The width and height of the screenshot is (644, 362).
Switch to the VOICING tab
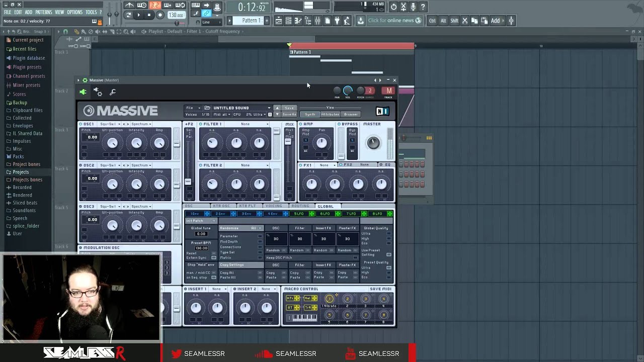tap(274, 206)
